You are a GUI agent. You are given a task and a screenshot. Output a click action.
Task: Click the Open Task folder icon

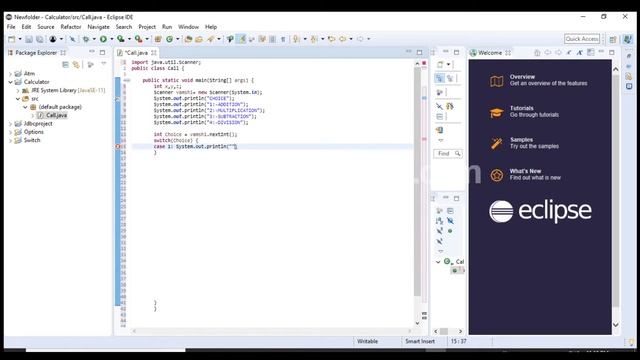(x=199, y=39)
